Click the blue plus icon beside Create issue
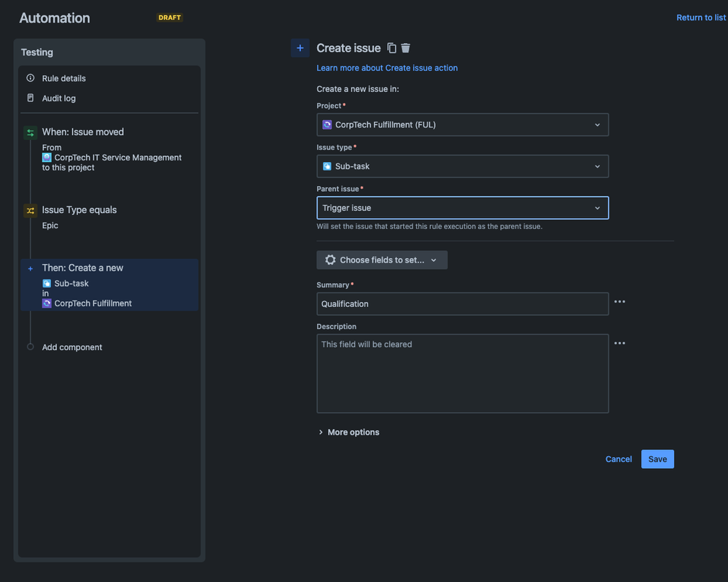This screenshot has width=728, height=582. click(300, 48)
